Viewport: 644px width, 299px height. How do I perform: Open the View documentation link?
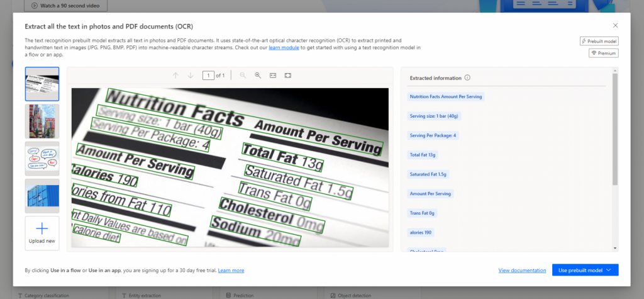point(522,270)
